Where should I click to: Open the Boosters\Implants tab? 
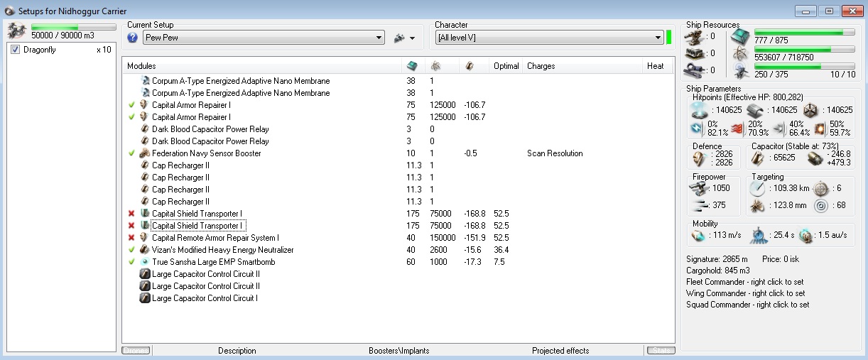coord(400,351)
